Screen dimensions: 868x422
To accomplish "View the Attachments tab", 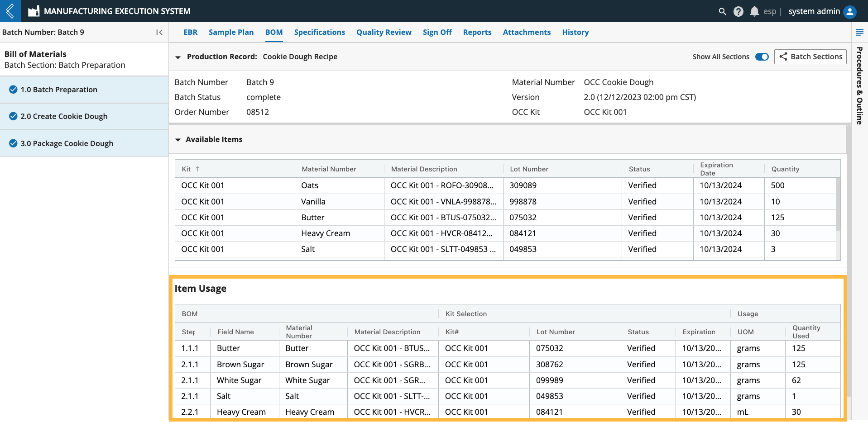I will [x=527, y=32].
